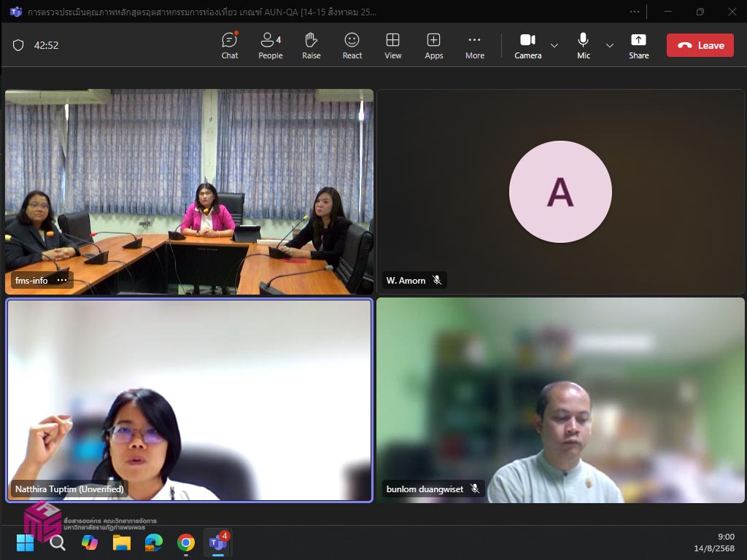Share your screen content
Image resolution: width=747 pixels, height=560 pixels.
(x=639, y=45)
